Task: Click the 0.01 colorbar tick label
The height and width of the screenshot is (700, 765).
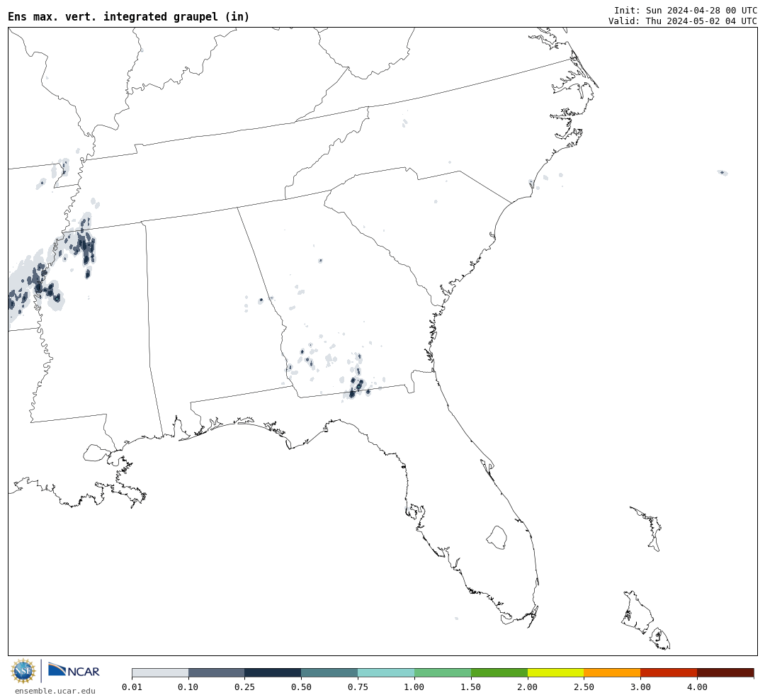Action: [x=132, y=687]
